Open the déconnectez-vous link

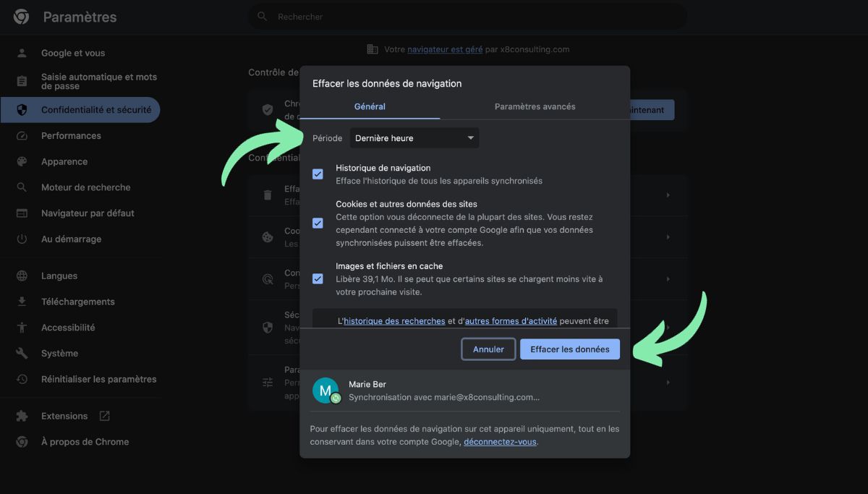pyautogui.click(x=500, y=441)
